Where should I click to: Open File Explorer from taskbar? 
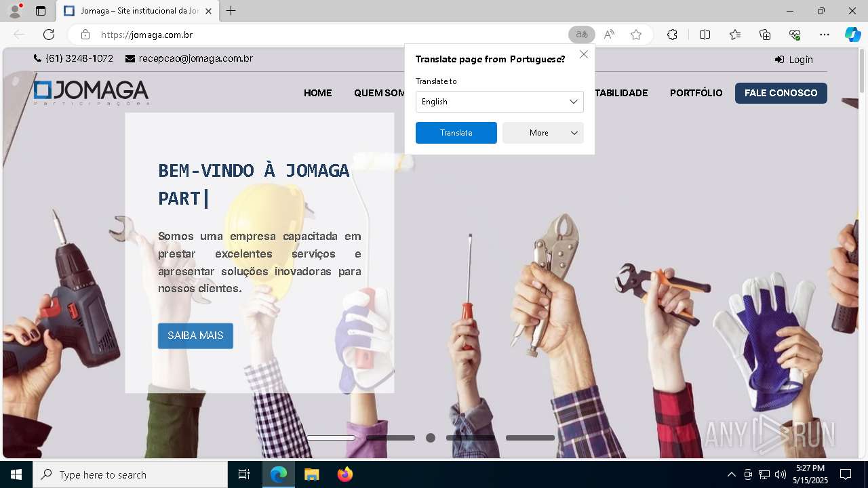(311, 474)
